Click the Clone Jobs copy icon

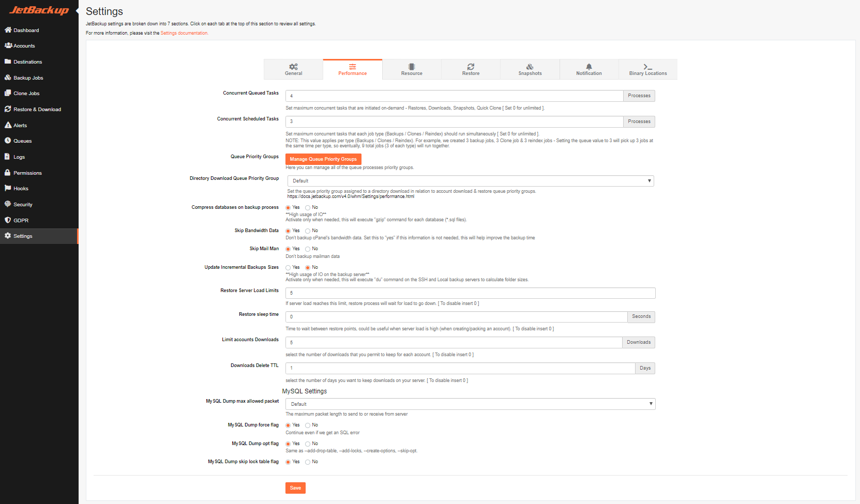coord(8,93)
